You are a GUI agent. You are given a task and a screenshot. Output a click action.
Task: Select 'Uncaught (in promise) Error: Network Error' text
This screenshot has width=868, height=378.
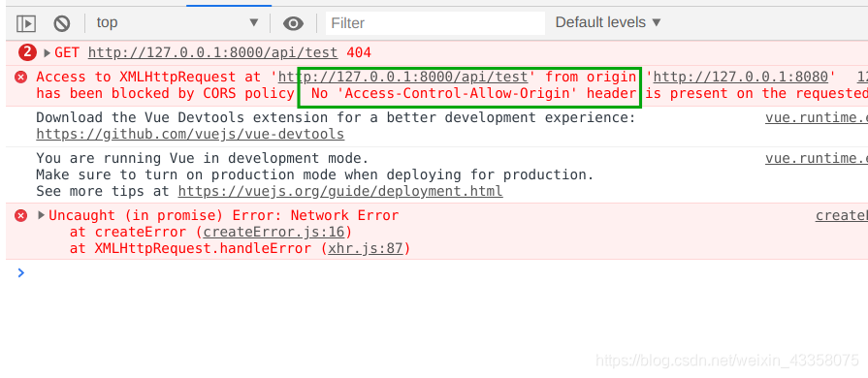point(224,216)
